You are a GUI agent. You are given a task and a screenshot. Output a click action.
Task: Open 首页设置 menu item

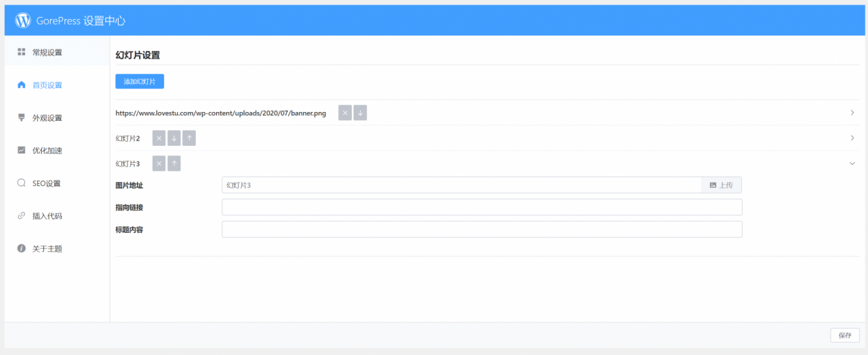[x=57, y=85]
